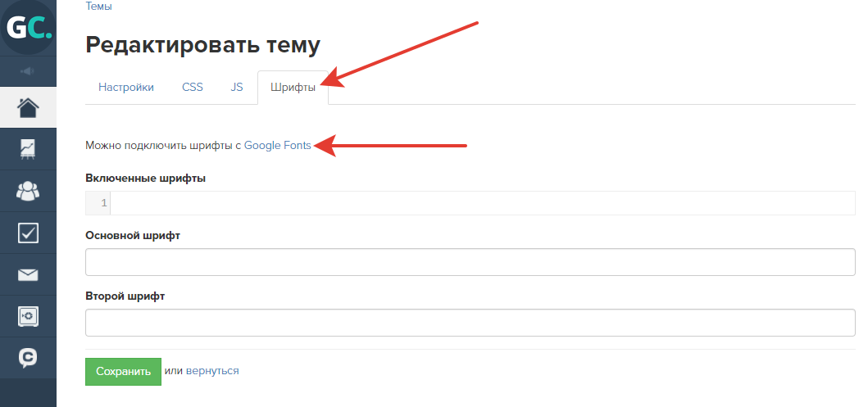
Task: Open the megaphone notifications icon
Action: [x=28, y=70]
